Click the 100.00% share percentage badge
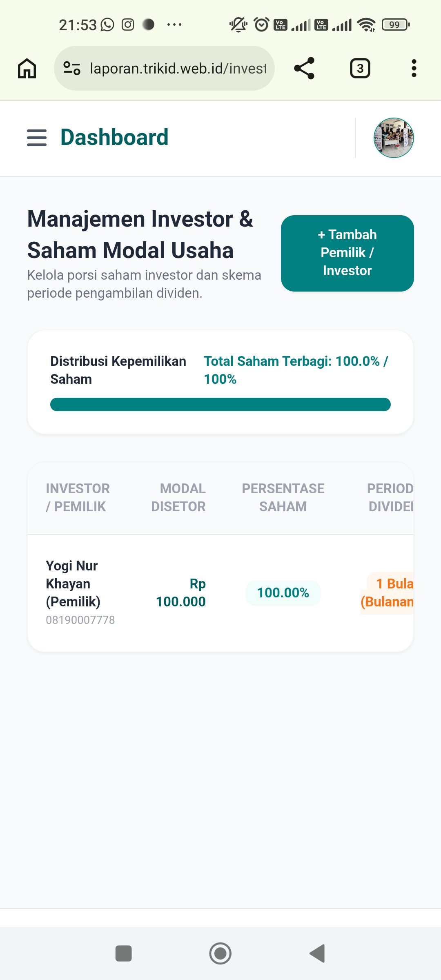 click(283, 593)
